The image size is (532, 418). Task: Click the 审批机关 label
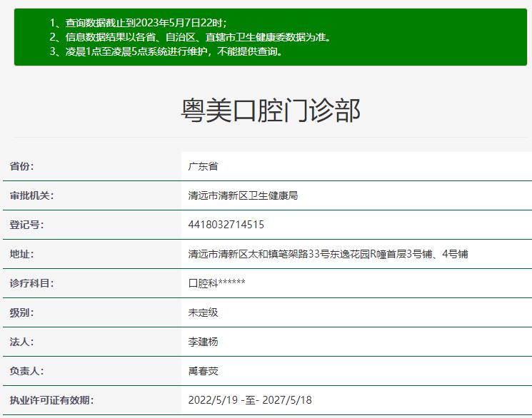31,195
